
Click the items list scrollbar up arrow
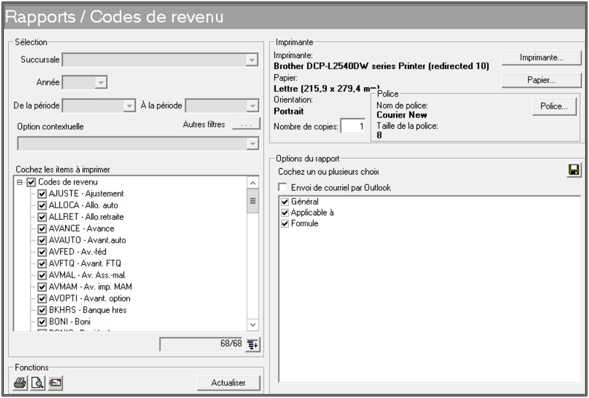point(253,183)
